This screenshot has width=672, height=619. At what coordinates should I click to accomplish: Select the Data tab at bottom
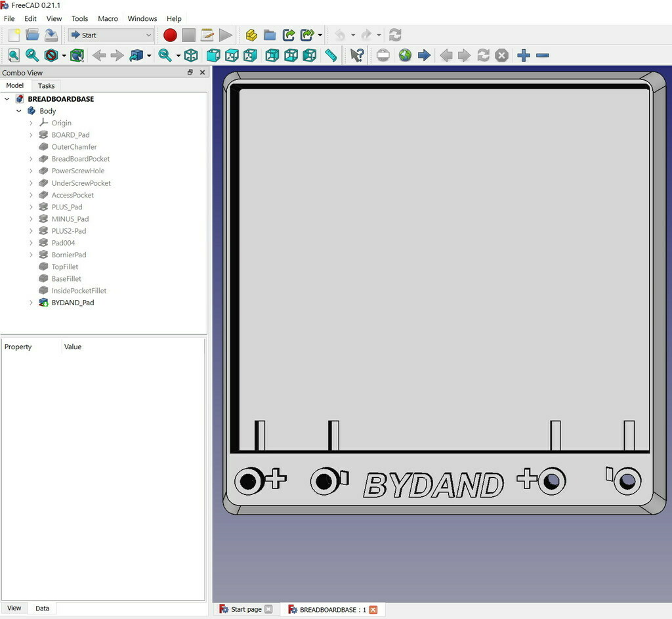pyautogui.click(x=42, y=608)
